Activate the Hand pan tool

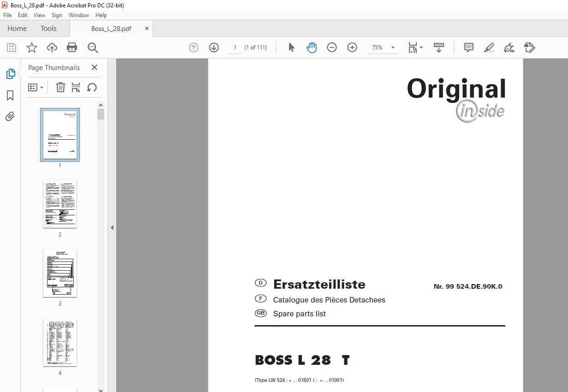[312, 48]
